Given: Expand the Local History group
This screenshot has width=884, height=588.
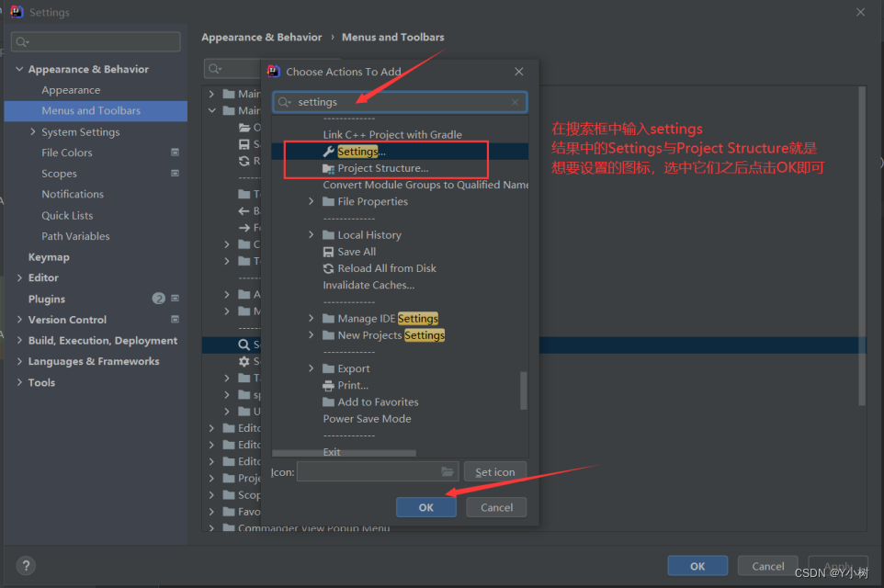Looking at the screenshot, I should point(311,234).
